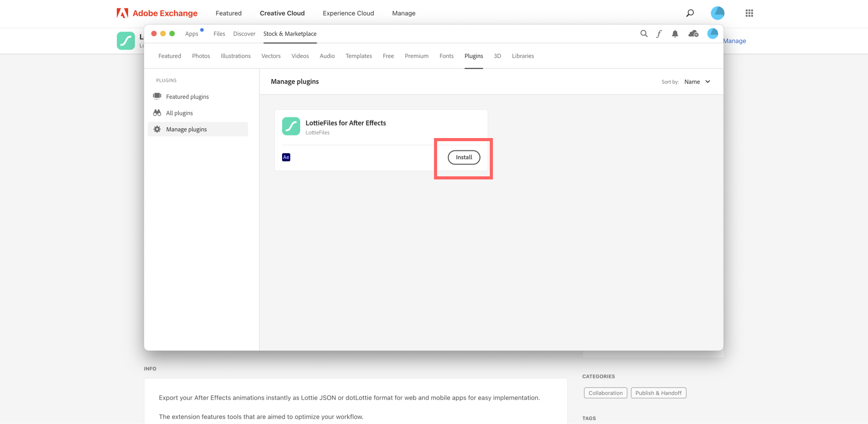This screenshot has height=424, width=868.
Task: Click Creative Cloud in Adobe Exchange nav
Action: (282, 13)
